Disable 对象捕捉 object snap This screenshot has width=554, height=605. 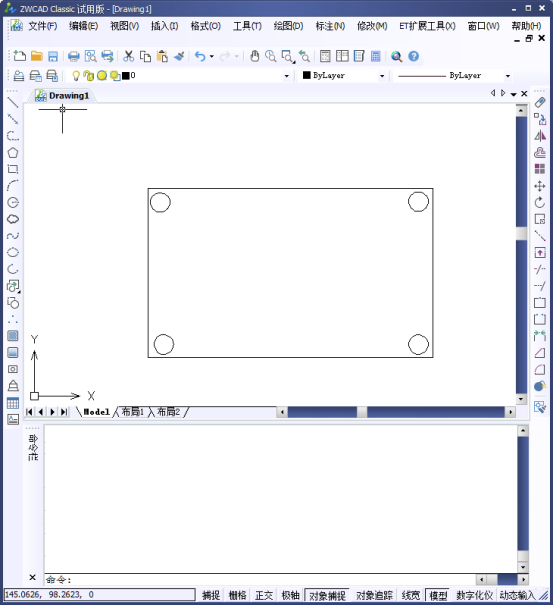click(x=327, y=595)
